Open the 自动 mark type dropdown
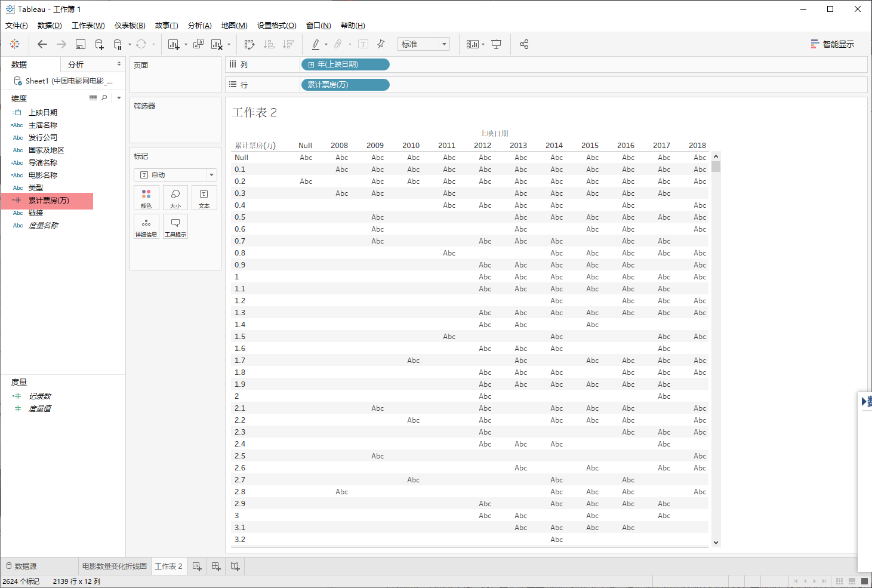 coord(175,175)
